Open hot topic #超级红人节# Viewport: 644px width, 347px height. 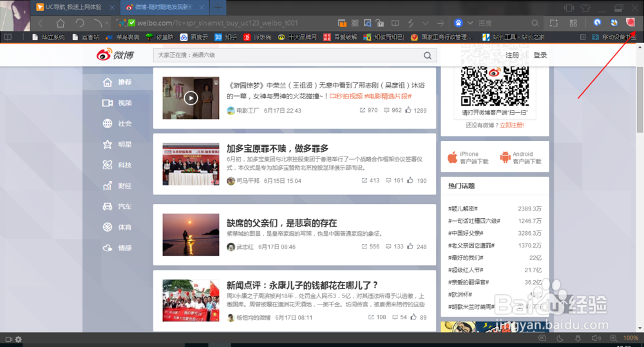[466, 270]
